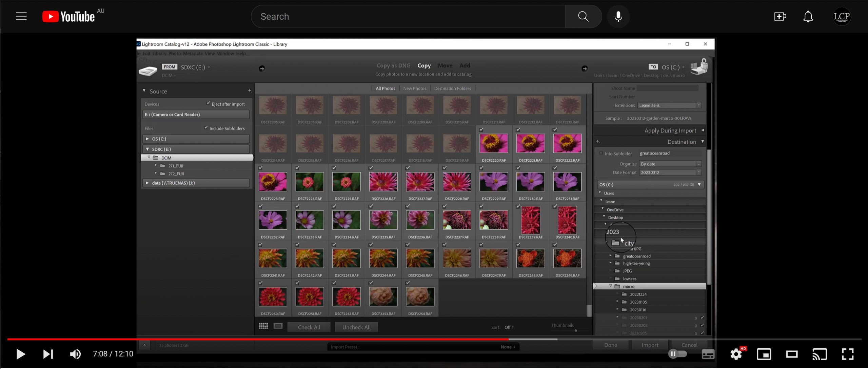The width and height of the screenshot is (868, 369).
Task: Toggle the YouTube autoplay switch
Action: (x=677, y=354)
